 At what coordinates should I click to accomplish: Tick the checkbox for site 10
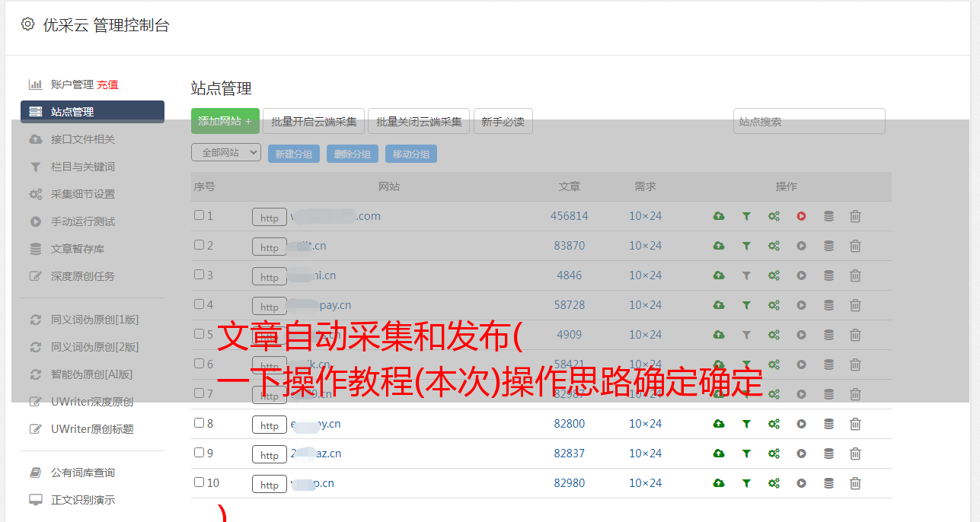point(199,482)
